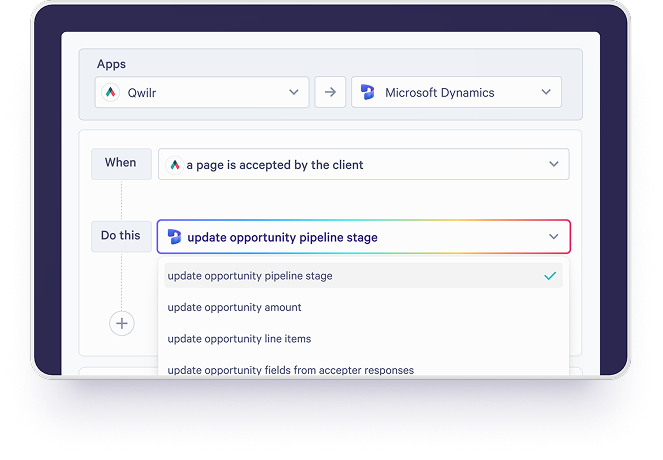The height and width of the screenshot is (460, 663).
Task: Open the Qwilr source app combo box
Action: click(x=202, y=92)
